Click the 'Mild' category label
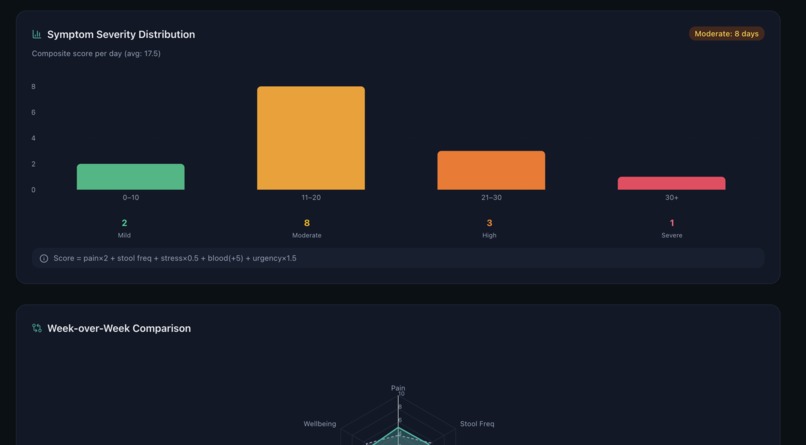This screenshot has width=806, height=445. [124, 235]
